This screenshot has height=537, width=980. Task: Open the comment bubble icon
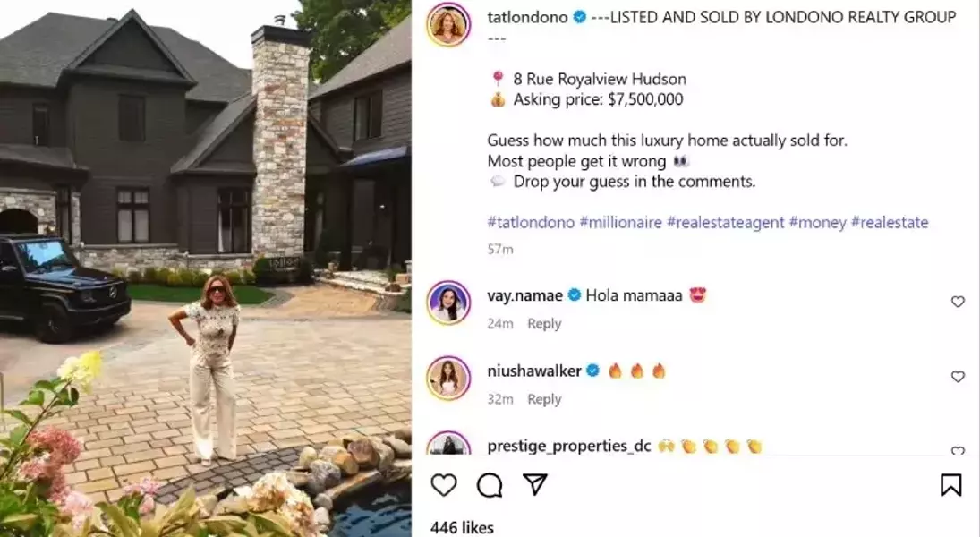coord(490,485)
